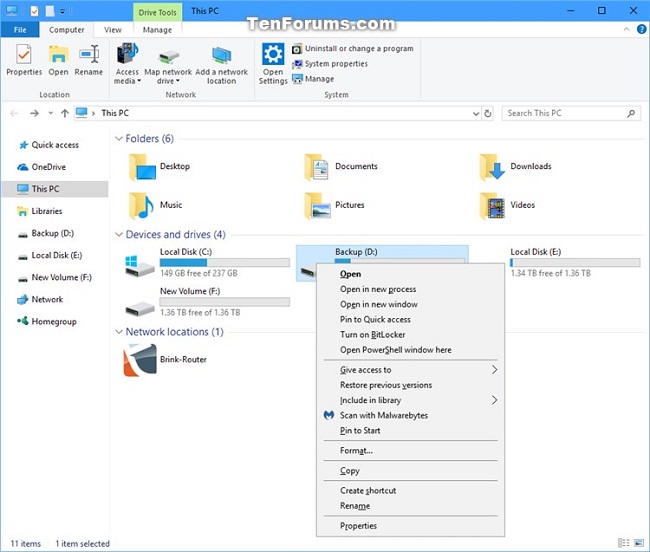Click the Map network drive icon
650x552 pixels.
(x=168, y=56)
